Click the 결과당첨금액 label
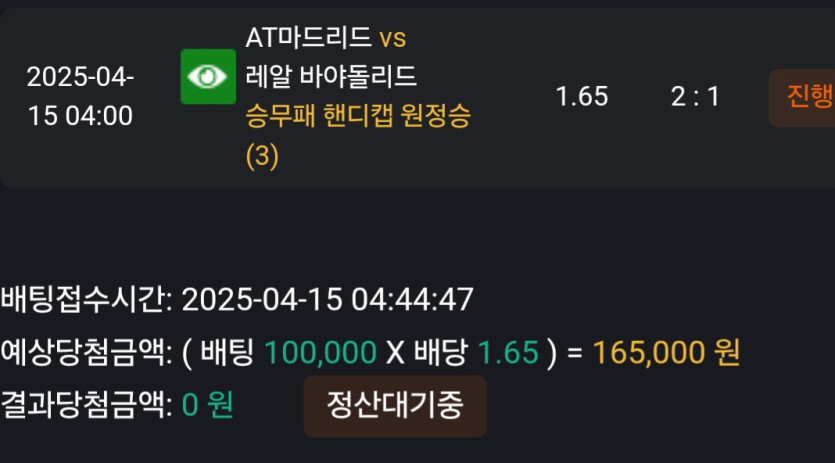 (86, 405)
